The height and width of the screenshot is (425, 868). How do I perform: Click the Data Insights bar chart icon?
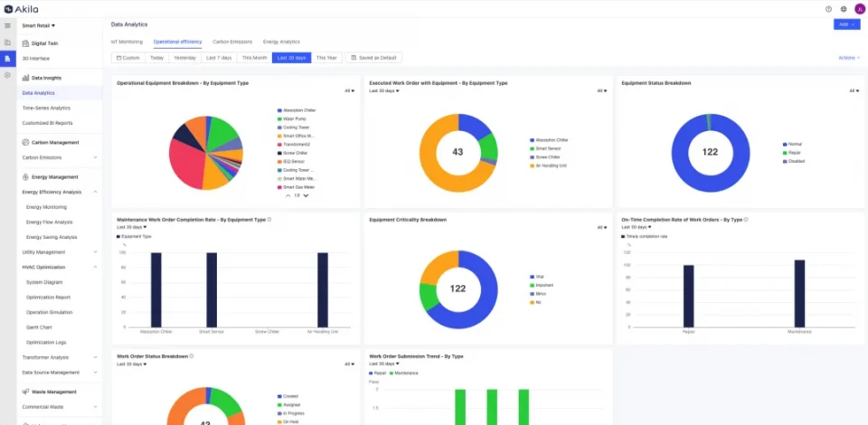(x=25, y=78)
